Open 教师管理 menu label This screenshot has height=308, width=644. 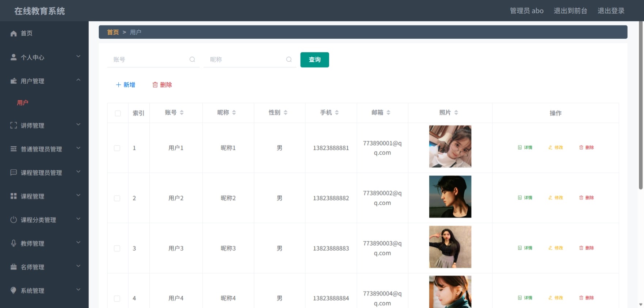pos(33,243)
